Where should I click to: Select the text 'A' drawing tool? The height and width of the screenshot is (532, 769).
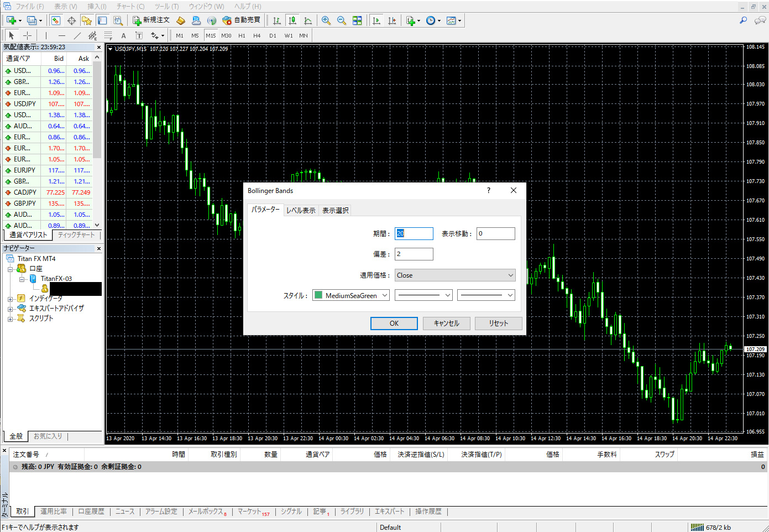click(x=124, y=35)
